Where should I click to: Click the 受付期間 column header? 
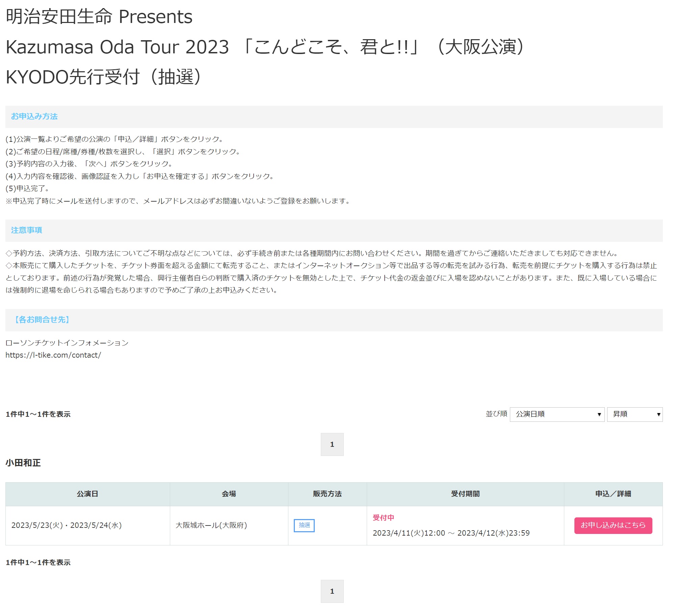click(x=465, y=494)
